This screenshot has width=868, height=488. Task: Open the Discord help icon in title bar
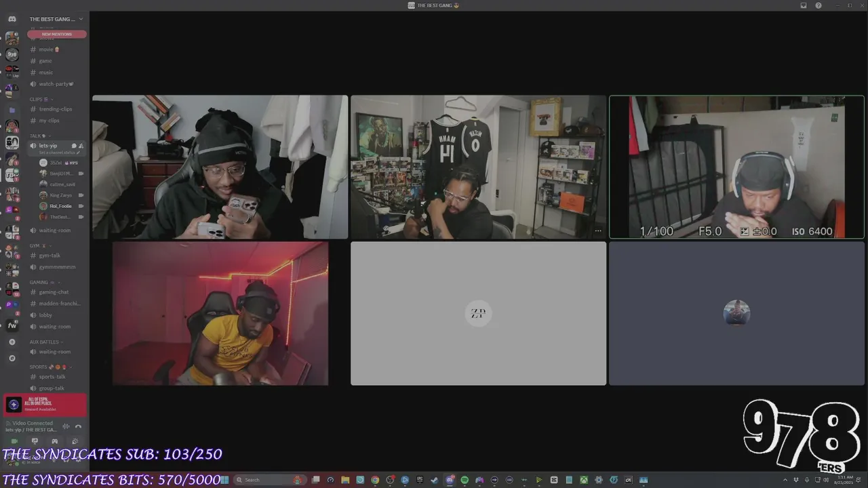(818, 5)
